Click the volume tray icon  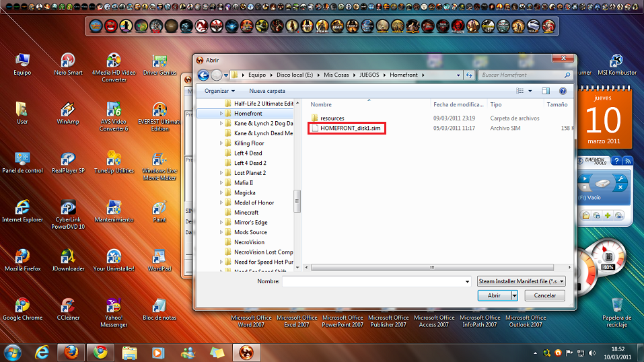[592, 353]
